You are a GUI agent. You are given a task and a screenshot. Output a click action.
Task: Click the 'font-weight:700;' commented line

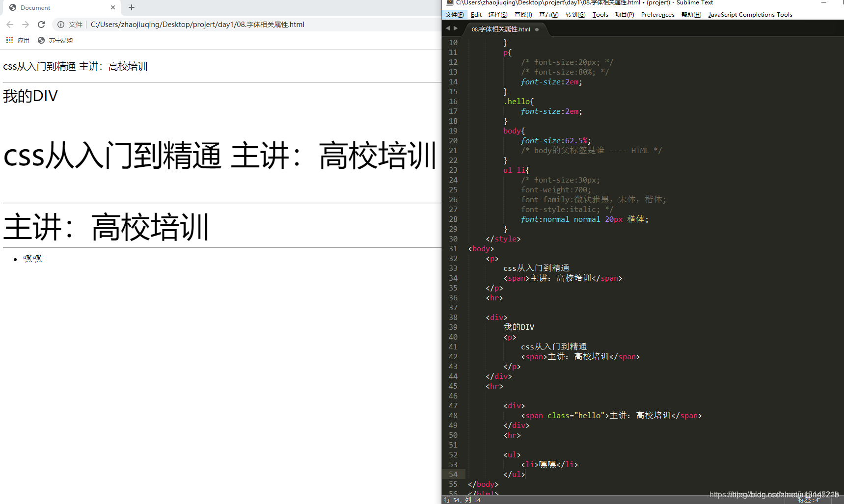[556, 190]
